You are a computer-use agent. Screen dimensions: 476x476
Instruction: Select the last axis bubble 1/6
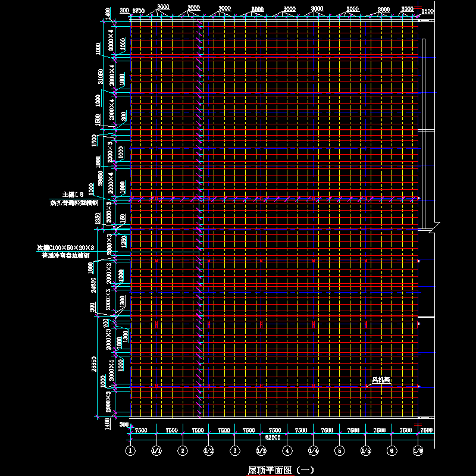(x=418, y=452)
